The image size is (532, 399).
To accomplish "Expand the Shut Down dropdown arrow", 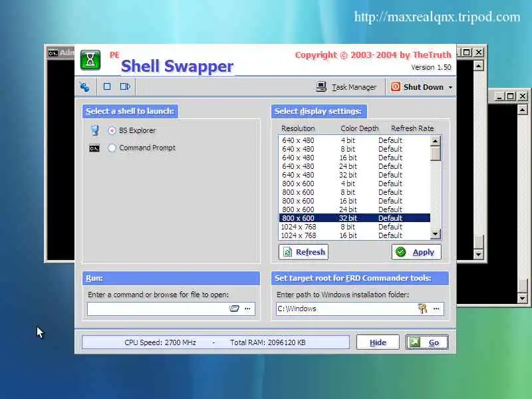I will click(450, 88).
